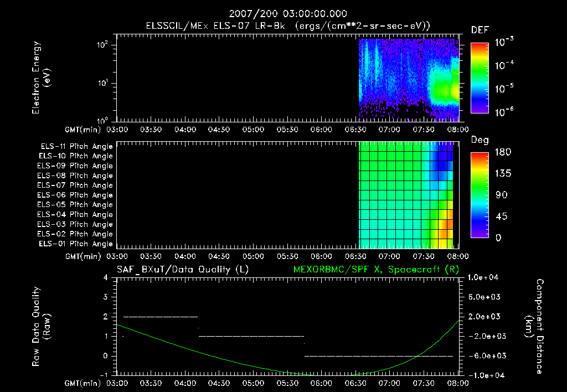This screenshot has width=567, height=392.
Task: Select the ELS-03 Pitch Angle row label
Action: (75, 224)
